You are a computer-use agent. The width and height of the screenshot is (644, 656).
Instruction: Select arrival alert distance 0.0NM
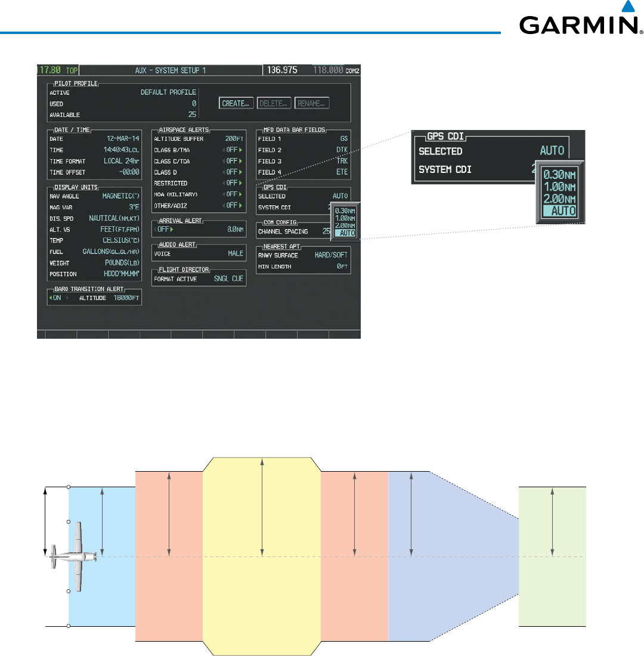[236, 229]
